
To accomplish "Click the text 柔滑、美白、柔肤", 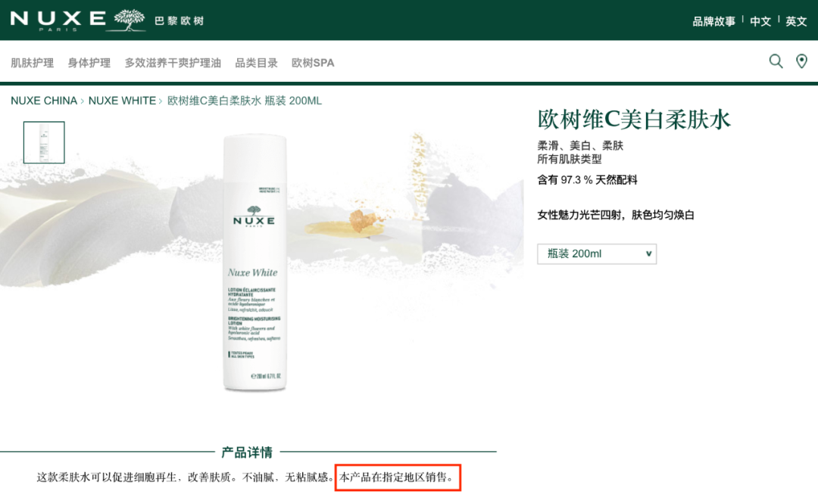I will point(580,145).
